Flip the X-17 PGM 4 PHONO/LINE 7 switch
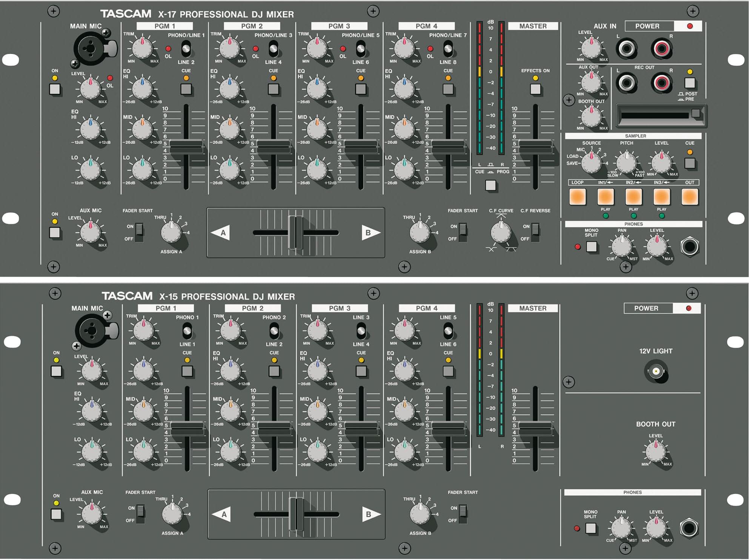Viewport: 750px width, 560px height. [x=448, y=49]
